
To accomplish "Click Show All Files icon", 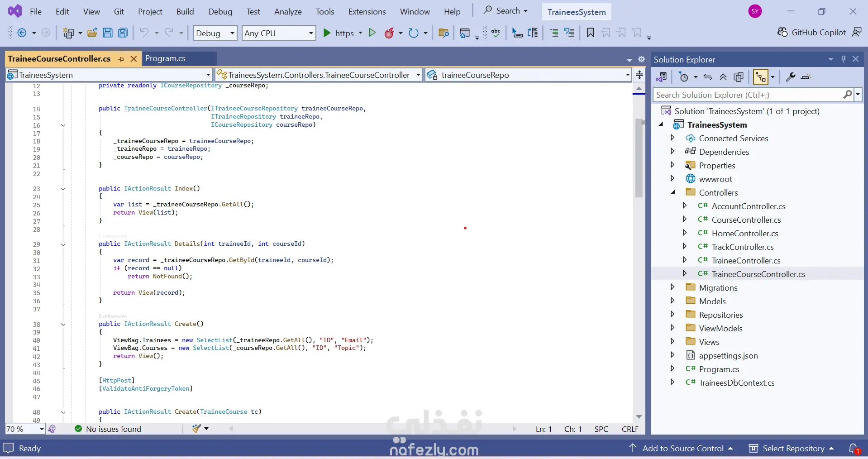I will coord(739,77).
